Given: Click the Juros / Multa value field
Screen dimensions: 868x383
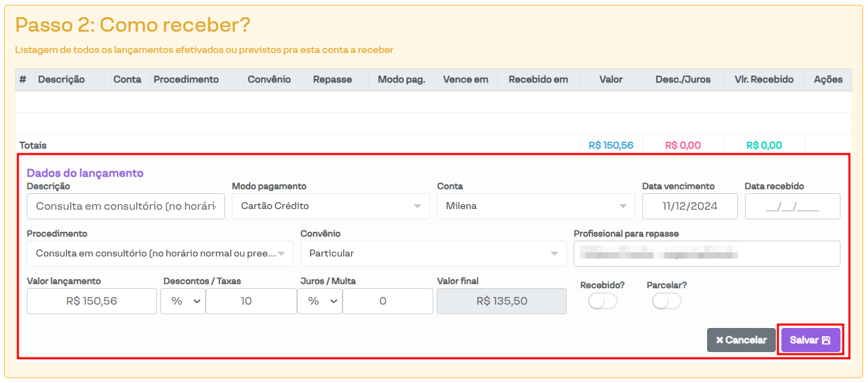Looking at the screenshot, I should point(388,301).
